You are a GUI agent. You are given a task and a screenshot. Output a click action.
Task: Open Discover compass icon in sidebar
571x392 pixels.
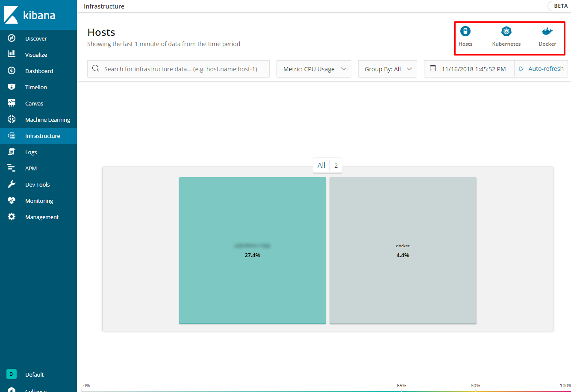click(12, 38)
